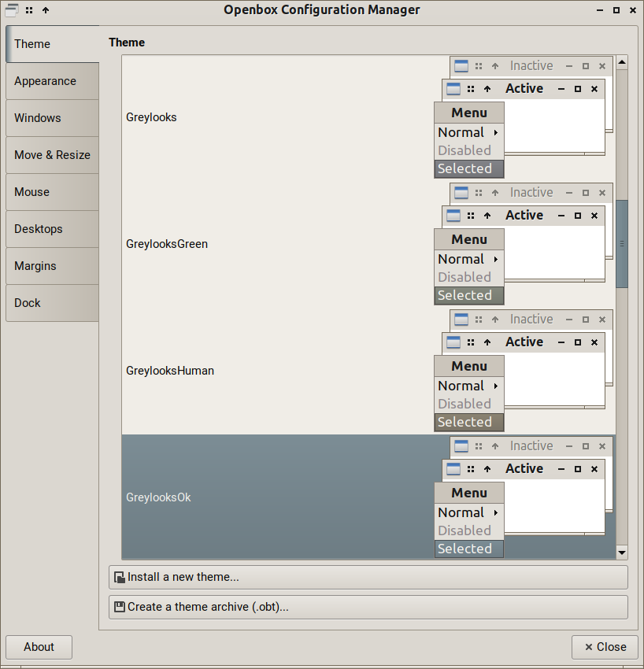Image resolution: width=644 pixels, height=669 pixels.
Task: Select the Greylooks theme
Action: coord(368,117)
